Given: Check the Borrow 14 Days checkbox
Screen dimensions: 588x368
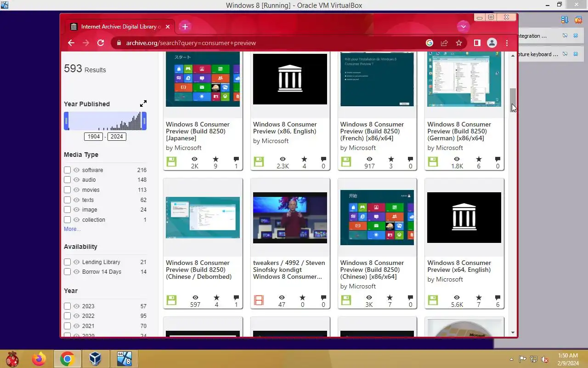Looking at the screenshot, I should click(67, 272).
